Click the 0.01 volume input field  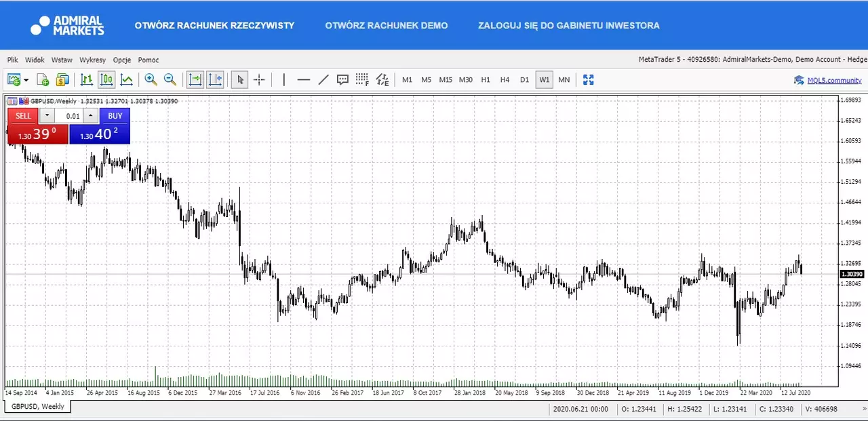[x=69, y=116]
